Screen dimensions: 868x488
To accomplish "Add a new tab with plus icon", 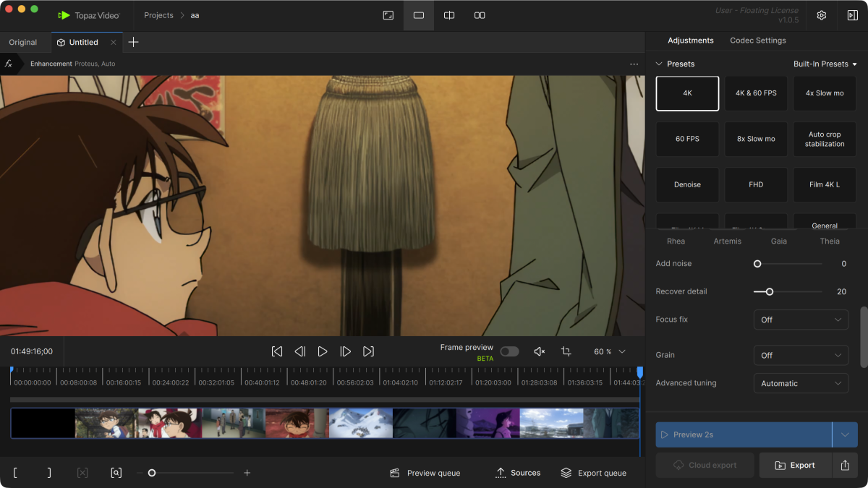I will 133,42.
